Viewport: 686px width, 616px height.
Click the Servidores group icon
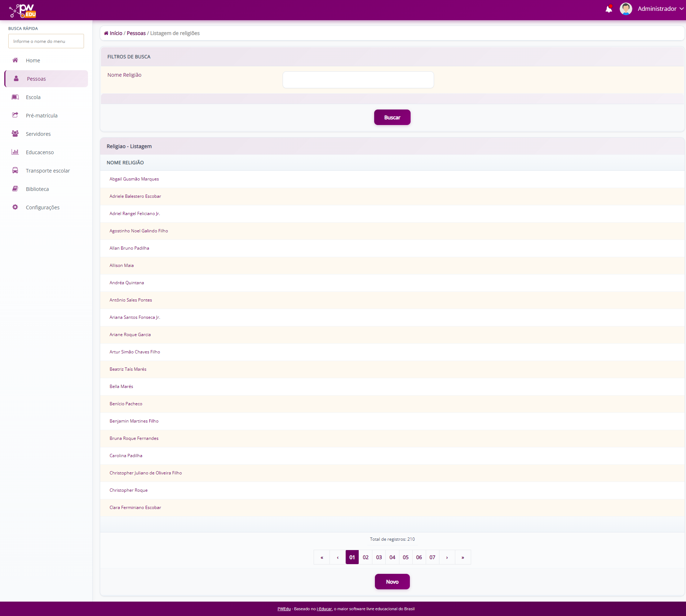point(15,134)
